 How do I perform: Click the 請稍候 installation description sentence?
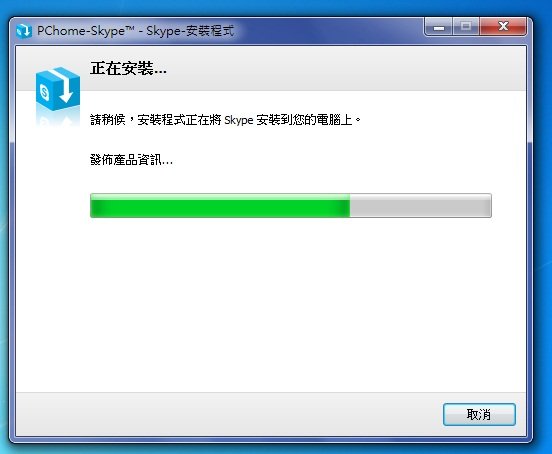[225, 120]
